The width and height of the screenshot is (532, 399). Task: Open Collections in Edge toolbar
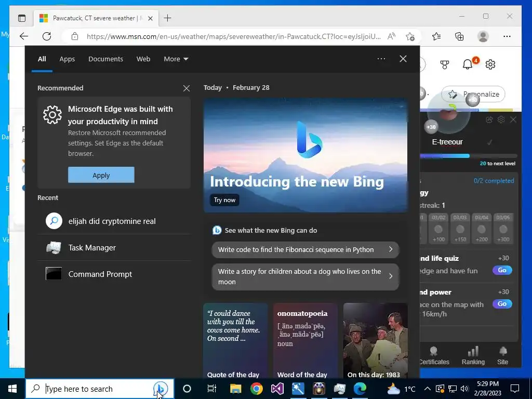click(x=459, y=36)
